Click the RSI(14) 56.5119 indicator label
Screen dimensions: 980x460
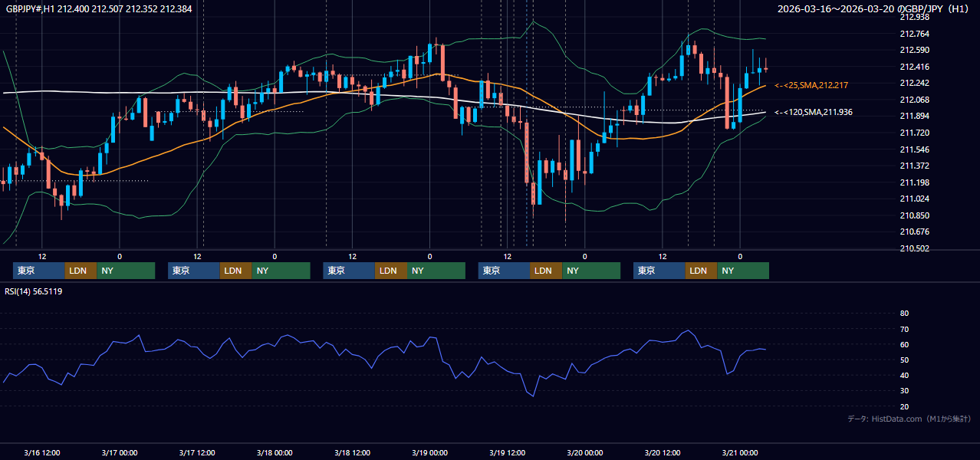pos(34,291)
